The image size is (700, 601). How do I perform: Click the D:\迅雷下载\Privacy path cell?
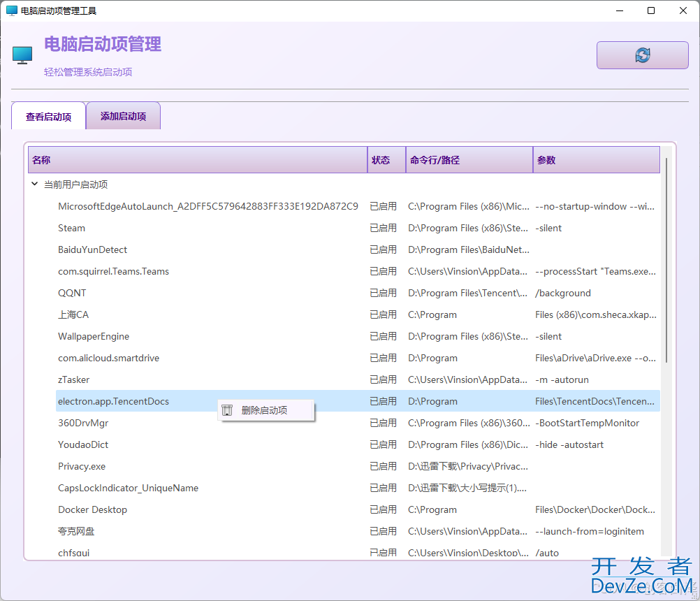click(468, 466)
